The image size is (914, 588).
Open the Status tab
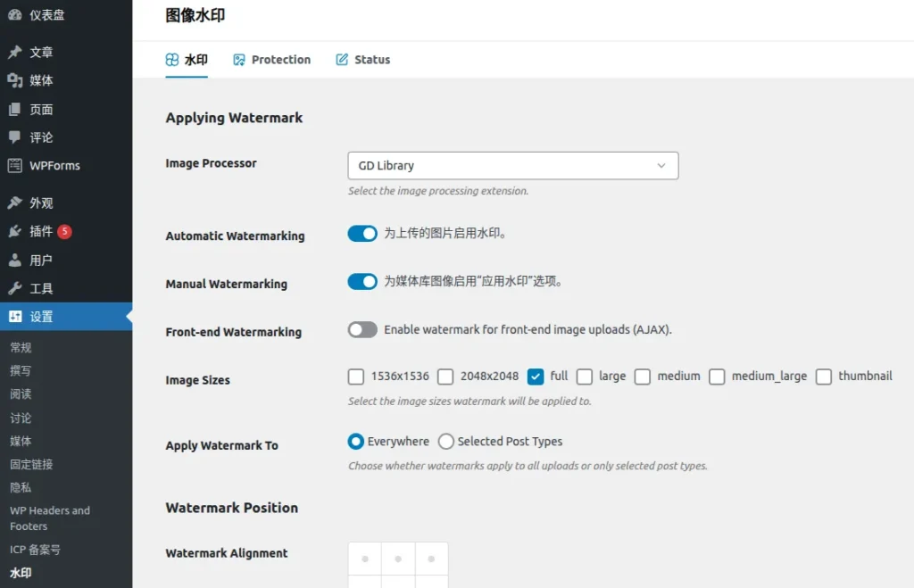pyautogui.click(x=362, y=59)
